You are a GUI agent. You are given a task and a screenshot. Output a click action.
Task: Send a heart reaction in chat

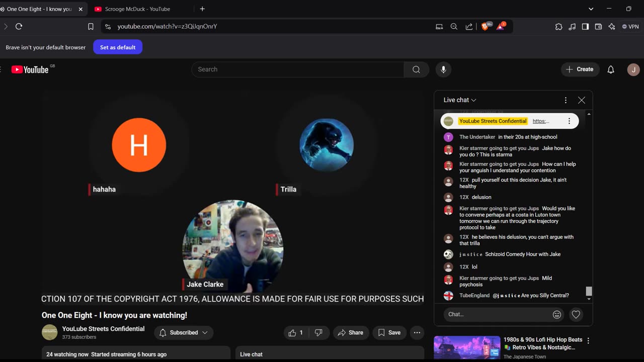pyautogui.click(x=576, y=314)
